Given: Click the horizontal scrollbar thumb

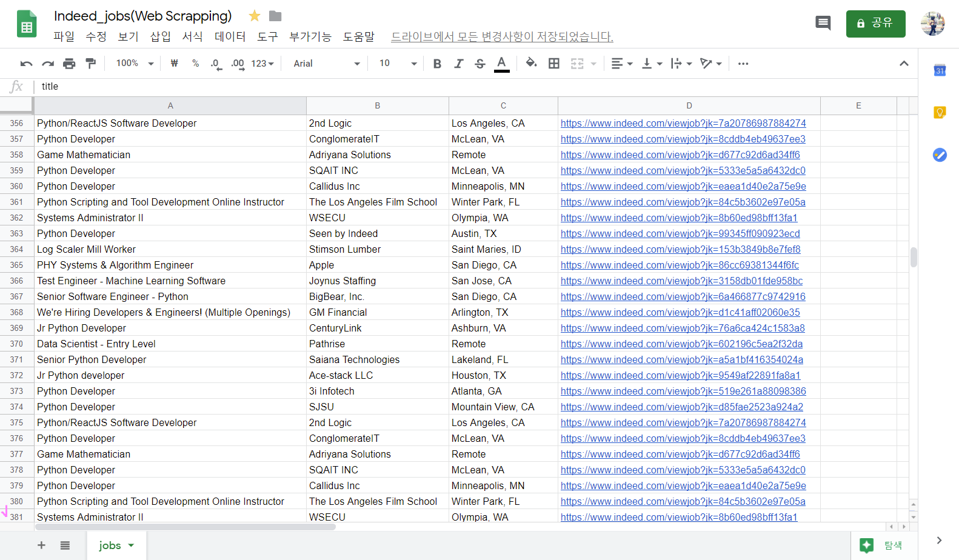Looking at the screenshot, I should [185, 527].
